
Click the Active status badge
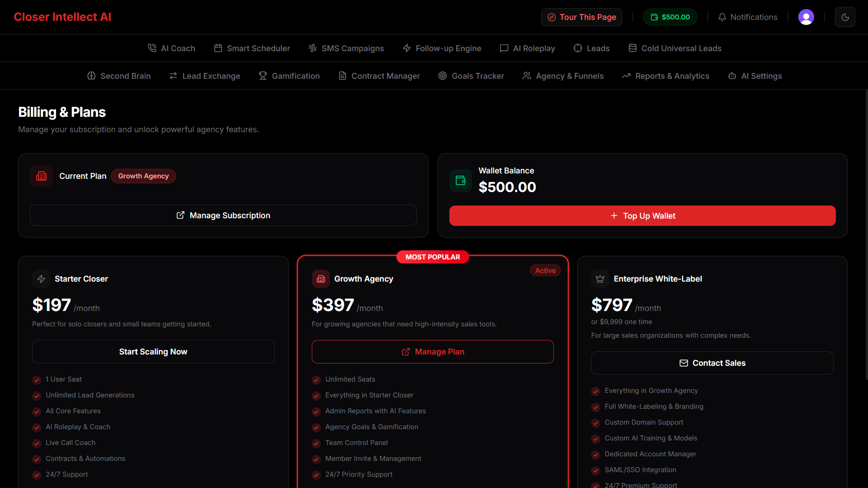coord(545,270)
